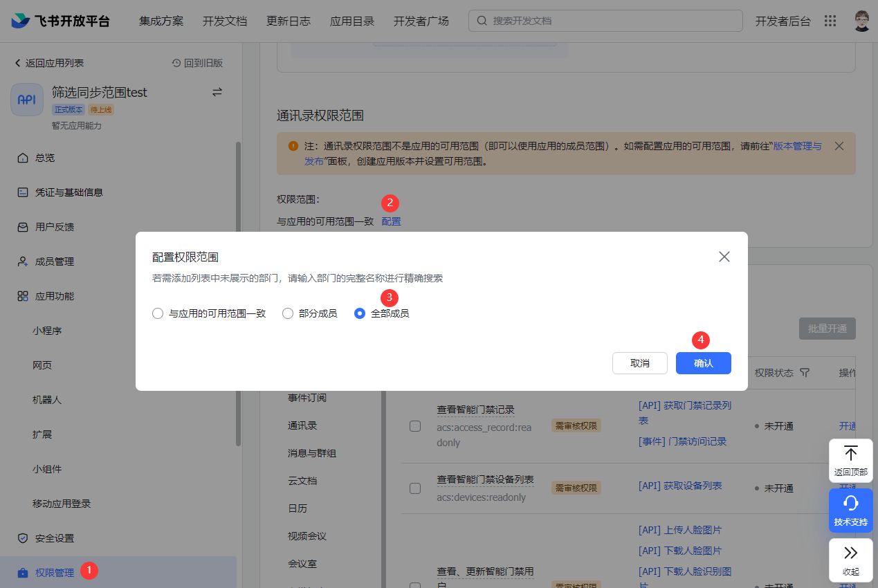The image size is (878, 588).
Task: Open technical support headset button
Action: click(850, 511)
